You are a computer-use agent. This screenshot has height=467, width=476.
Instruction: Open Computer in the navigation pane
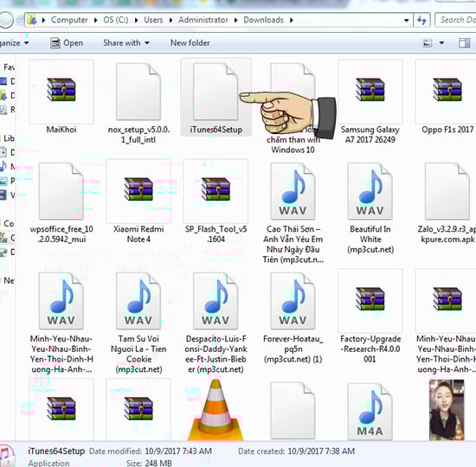click(x=9, y=224)
